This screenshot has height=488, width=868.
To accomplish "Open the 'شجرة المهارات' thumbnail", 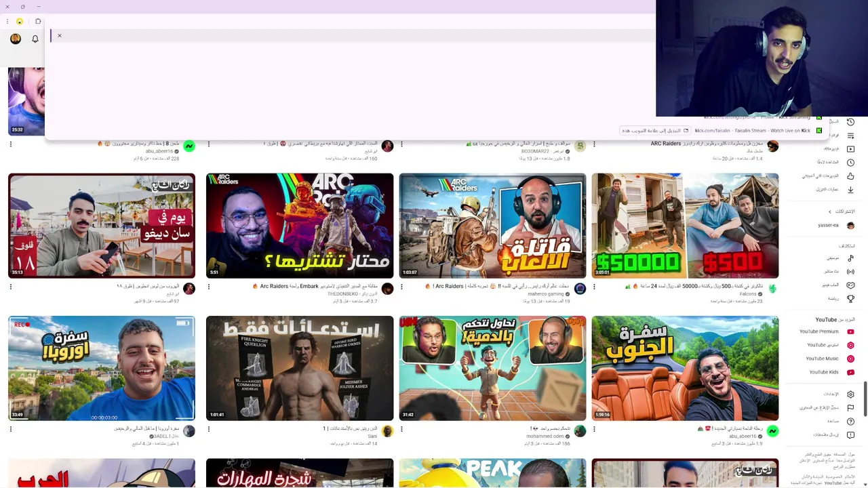I will pos(300,473).
